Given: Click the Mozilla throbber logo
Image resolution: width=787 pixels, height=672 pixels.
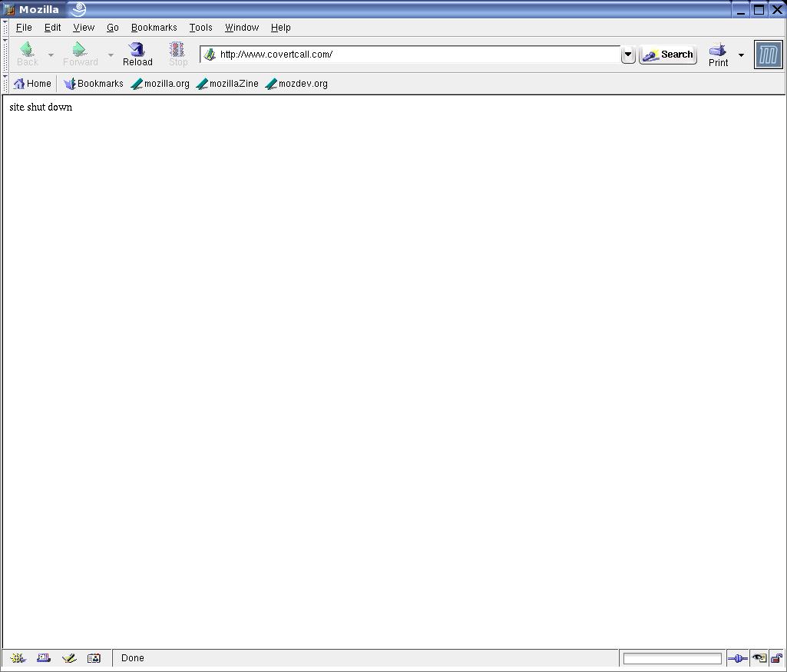Looking at the screenshot, I should [768, 55].
